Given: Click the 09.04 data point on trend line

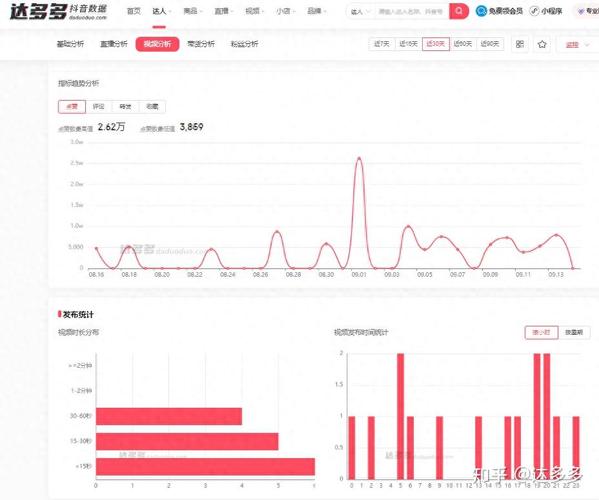Looking at the screenshot, I should pos(408,227).
